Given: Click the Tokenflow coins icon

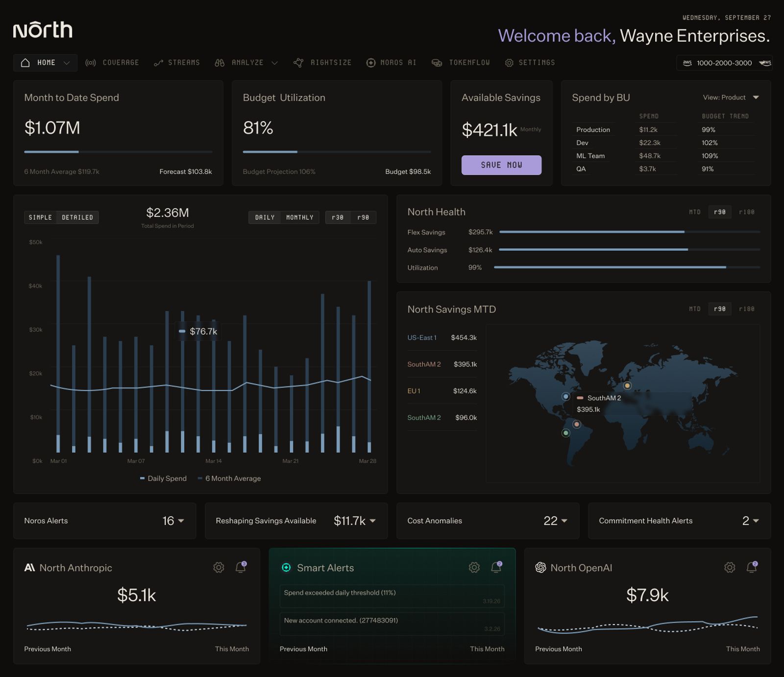Looking at the screenshot, I should click(437, 63).
